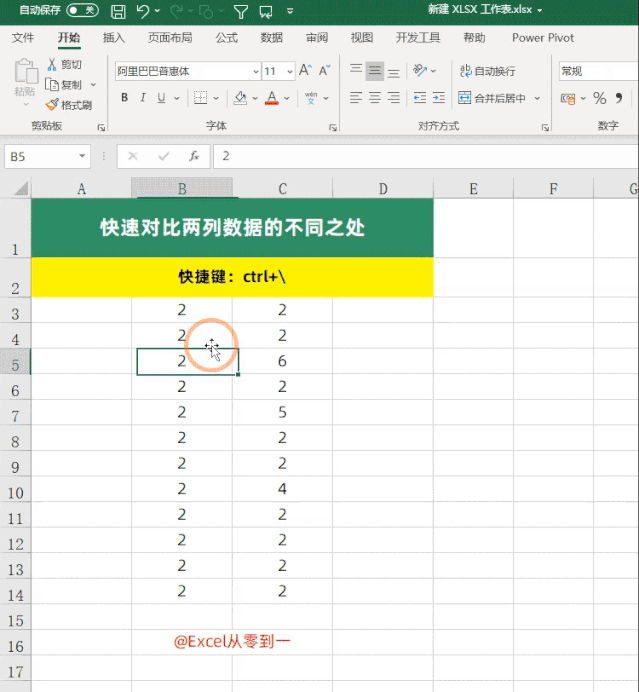
Task: Click the Copy (复制) button
Action: [64, 84]
